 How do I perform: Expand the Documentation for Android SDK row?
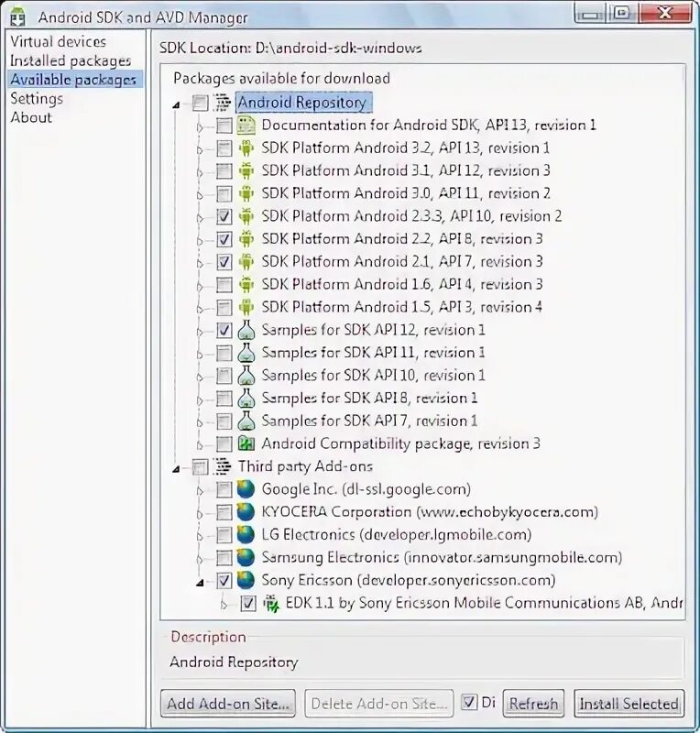tap(200, 127)
